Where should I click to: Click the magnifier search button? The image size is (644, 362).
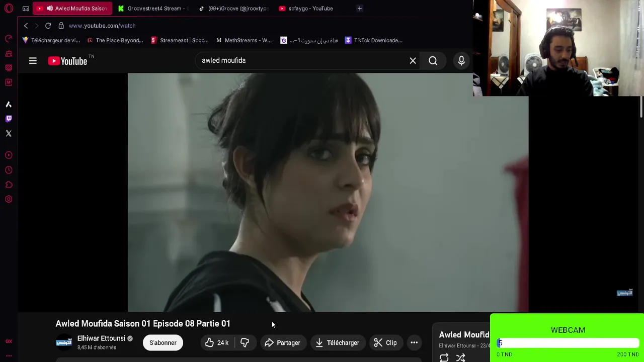(x=433, y=61)
